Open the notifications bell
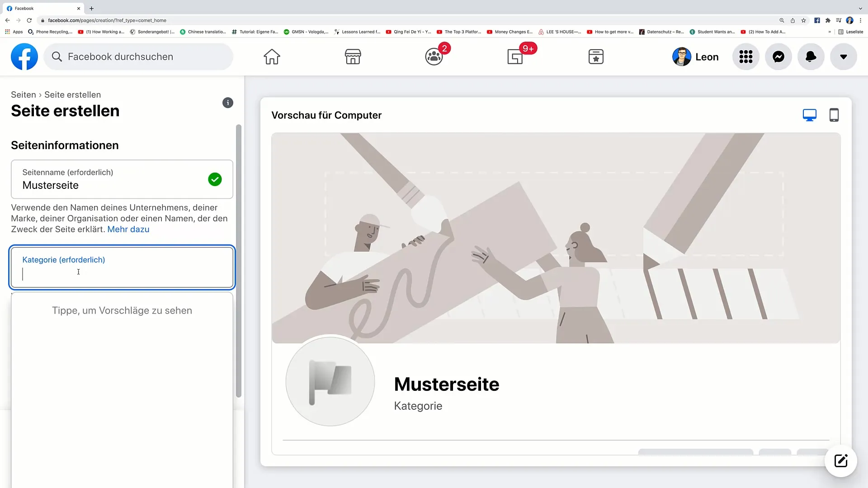The width and height of the screenshot is (868, 488). coord(811,57)
